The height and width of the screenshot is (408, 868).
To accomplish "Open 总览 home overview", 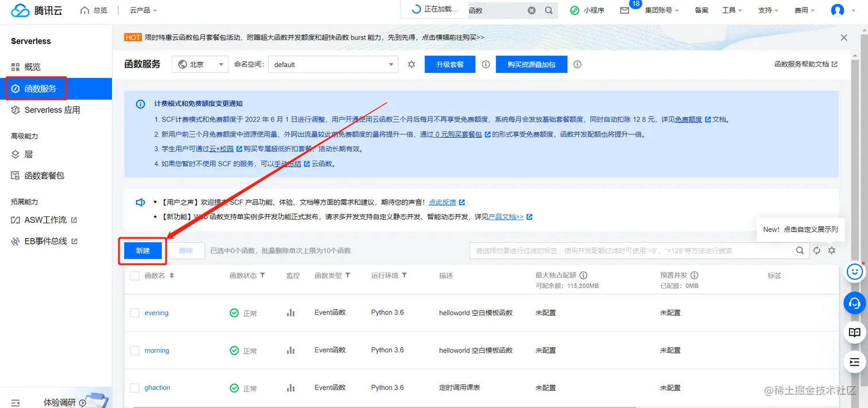I will tap(94, 10).
